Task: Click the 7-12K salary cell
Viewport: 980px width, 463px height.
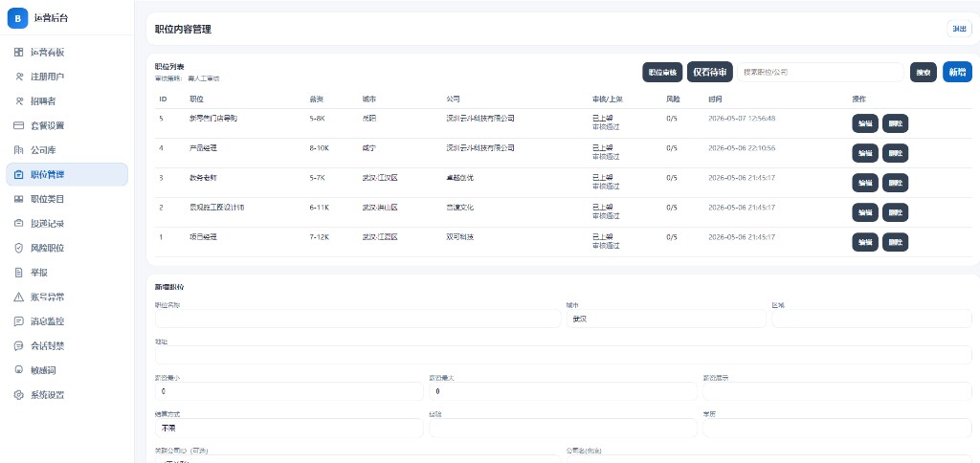Action: click(x=321, y=237)
